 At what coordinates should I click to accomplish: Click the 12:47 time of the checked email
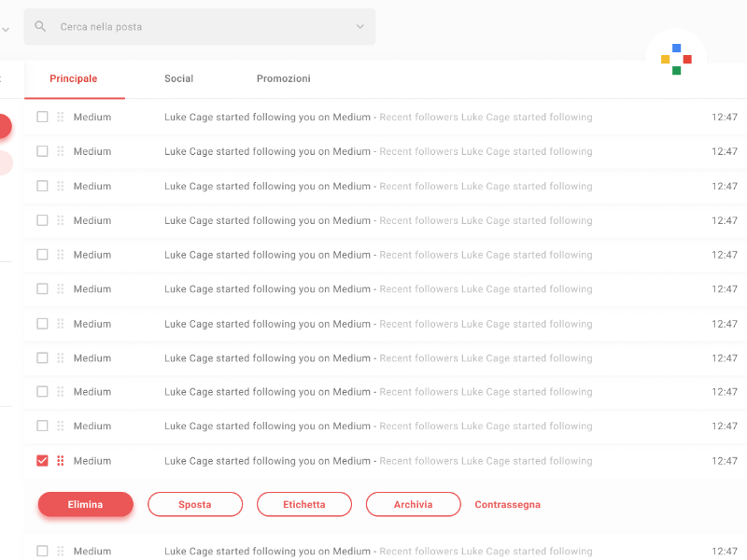click(x=725, y=461)
